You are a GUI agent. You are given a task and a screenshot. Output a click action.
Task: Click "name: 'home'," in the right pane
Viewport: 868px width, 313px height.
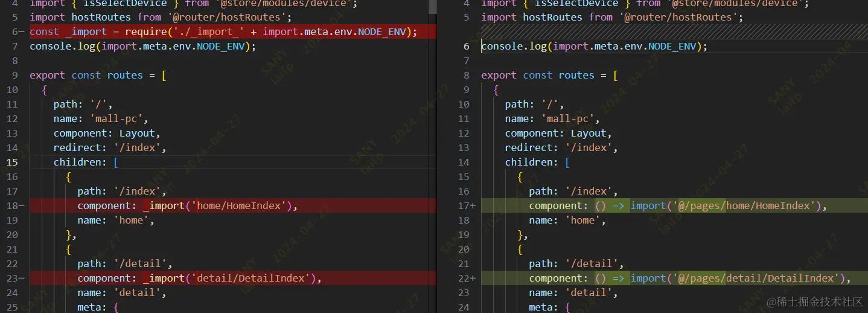click(x=567, y=220)
